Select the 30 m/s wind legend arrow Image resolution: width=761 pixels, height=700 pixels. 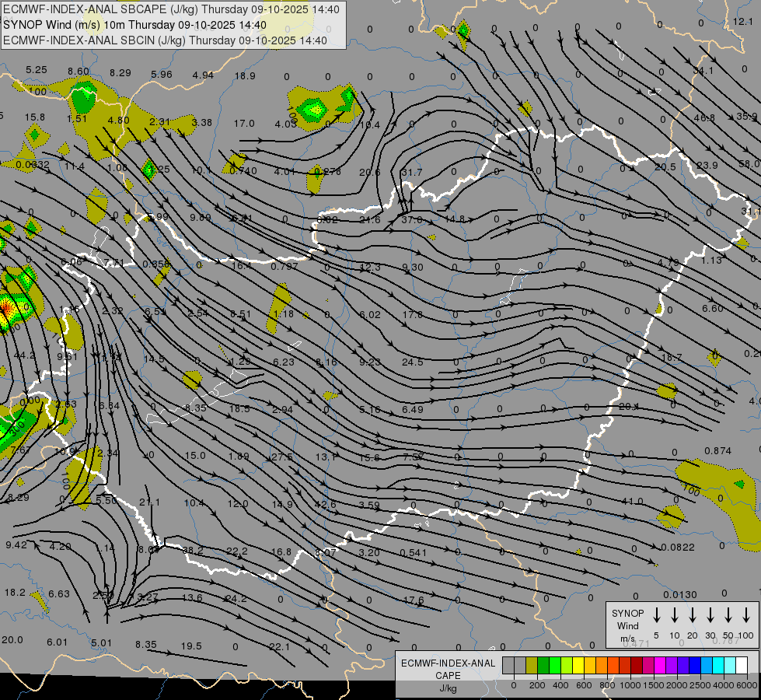[x=710, y=615]
